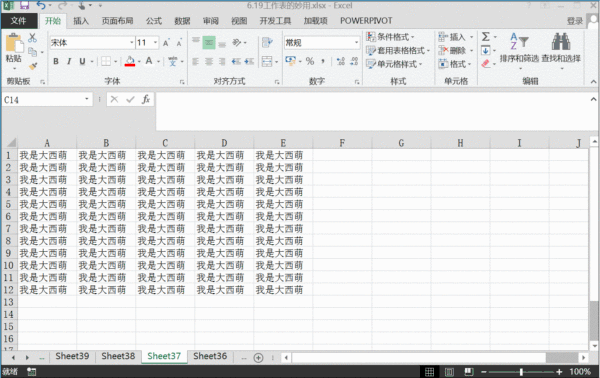Open the 文件 file tab
The width and height of the screenshot is (600, 378).
(x=18, y=21)
